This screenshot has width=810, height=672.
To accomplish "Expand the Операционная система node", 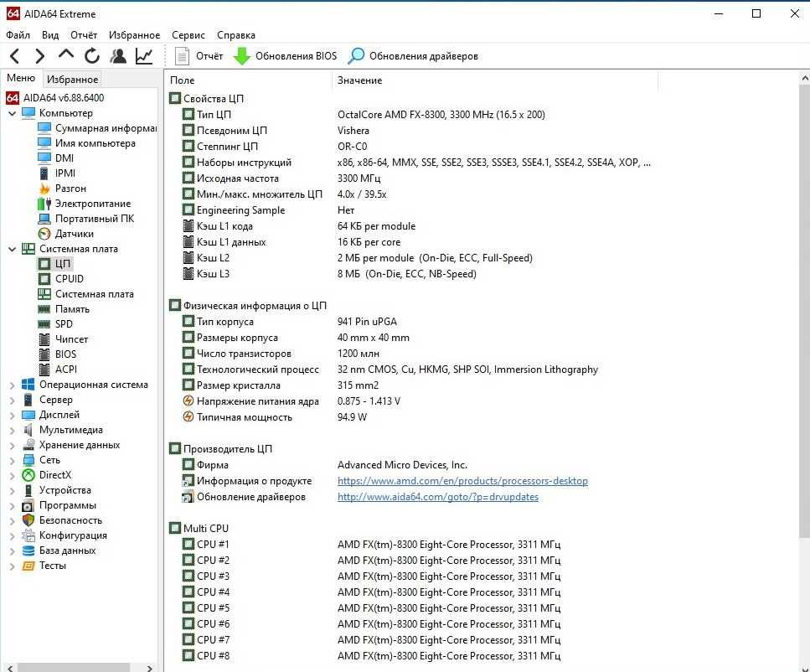I will pyautogui.click(x=13, y=385).
